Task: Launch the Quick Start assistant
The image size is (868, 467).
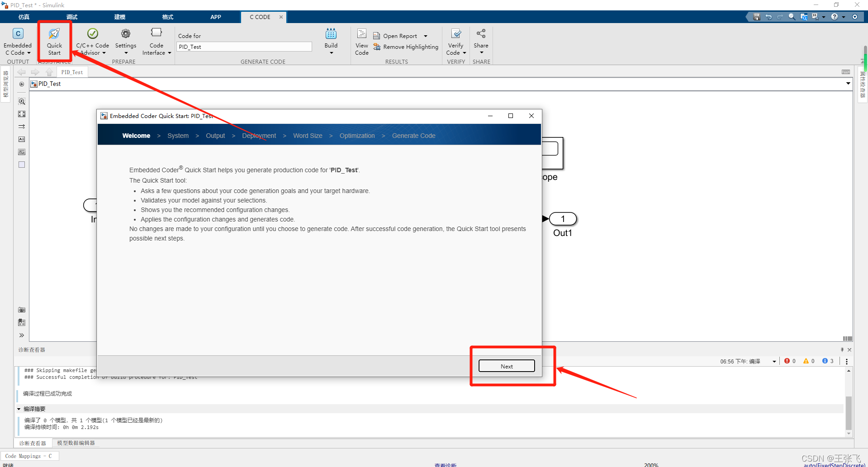Action: pos(54,42)
